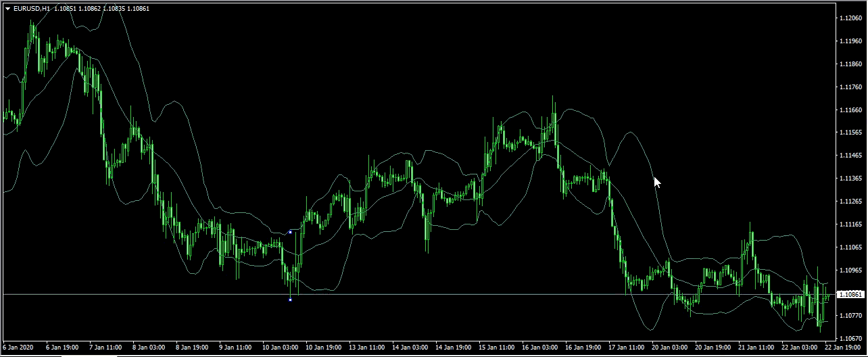
Task: Click the 6 Jan 2020 date label
Action: tap(18, 348)
